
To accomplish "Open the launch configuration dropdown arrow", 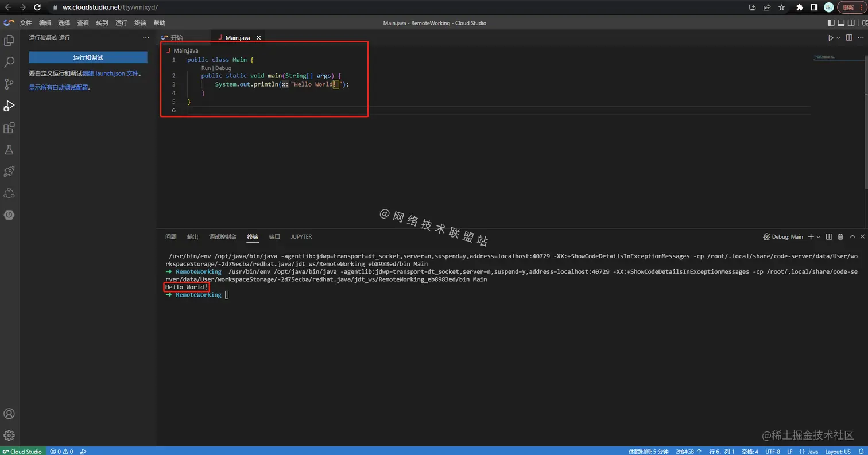I will click(x=817, y=236).
